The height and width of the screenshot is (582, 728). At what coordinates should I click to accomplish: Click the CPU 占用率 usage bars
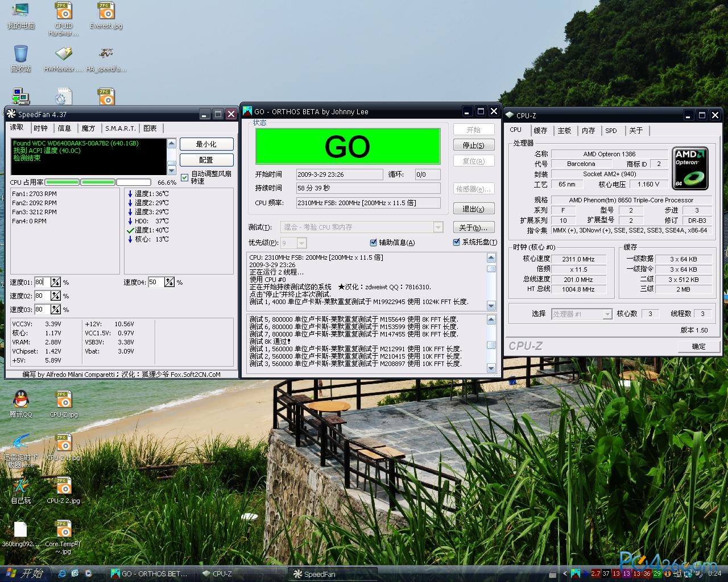pos(98,182)
